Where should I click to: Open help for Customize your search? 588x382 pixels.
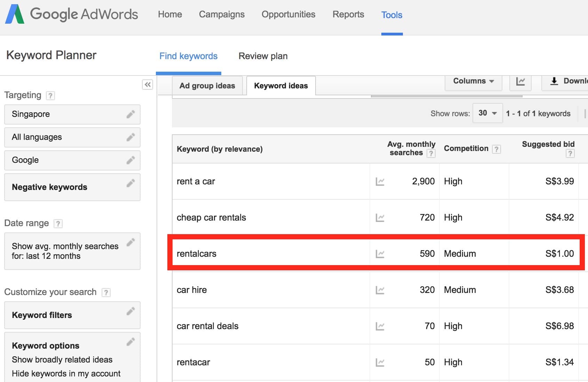click(x=106, y=292)
